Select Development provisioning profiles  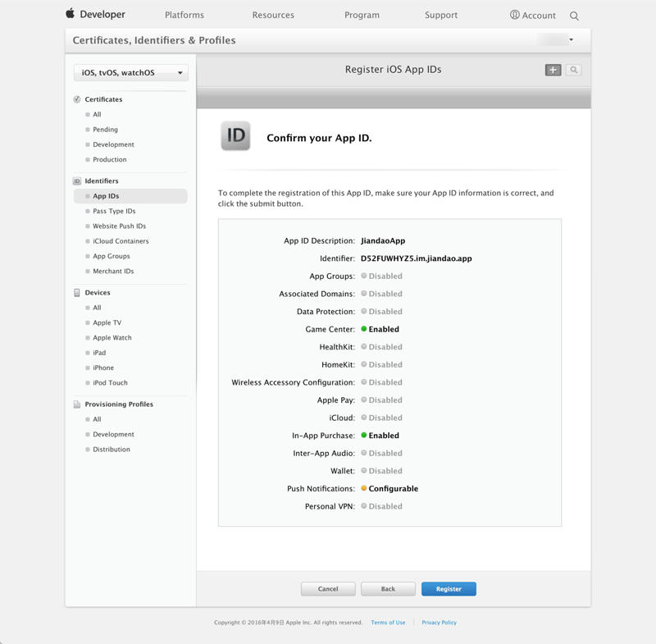tap(113, 434)
